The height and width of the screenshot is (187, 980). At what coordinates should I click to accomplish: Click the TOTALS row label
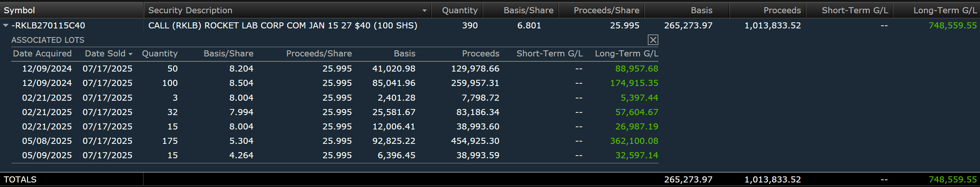(x=20, y=179)
